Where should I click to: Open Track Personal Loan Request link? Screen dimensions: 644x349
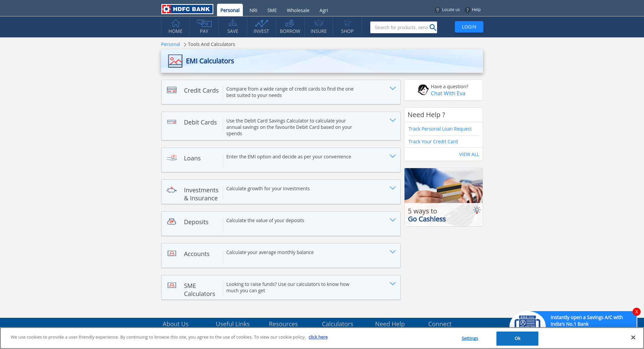point(440,129)
